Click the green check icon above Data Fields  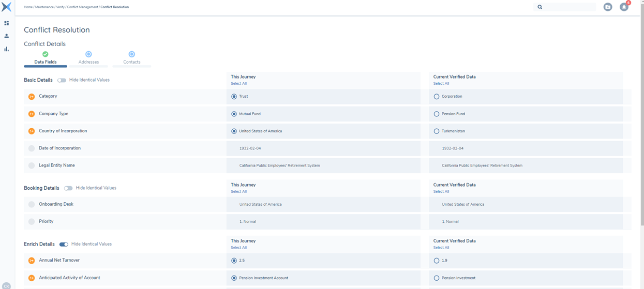(x=46, y=54)
